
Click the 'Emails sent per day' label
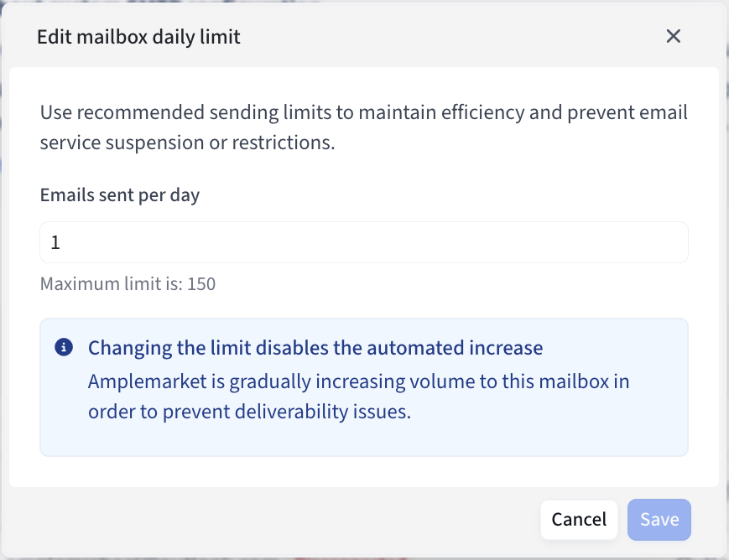point(120,195)
